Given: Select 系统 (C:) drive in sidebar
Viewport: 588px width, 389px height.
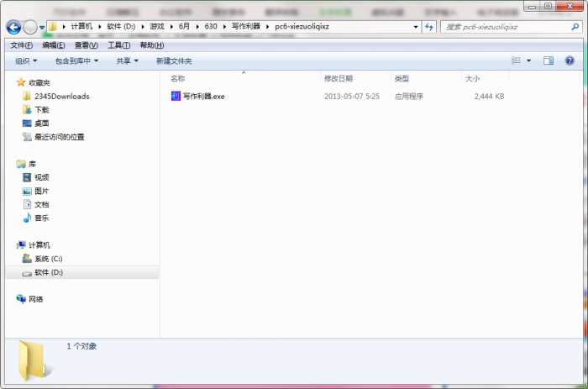Looking at the screenshot, I should click(48, 259).
